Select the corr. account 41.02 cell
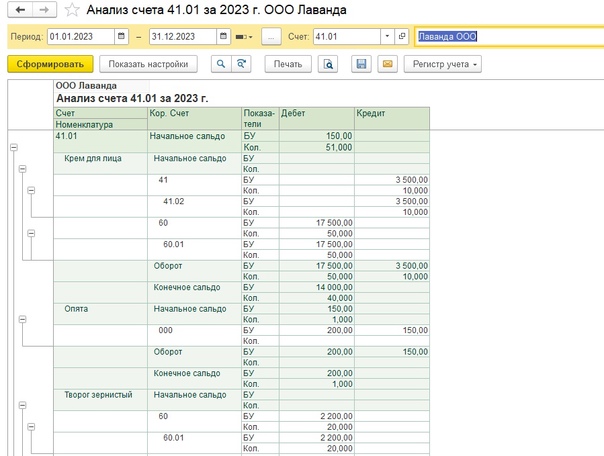 [x=195, y=207]
